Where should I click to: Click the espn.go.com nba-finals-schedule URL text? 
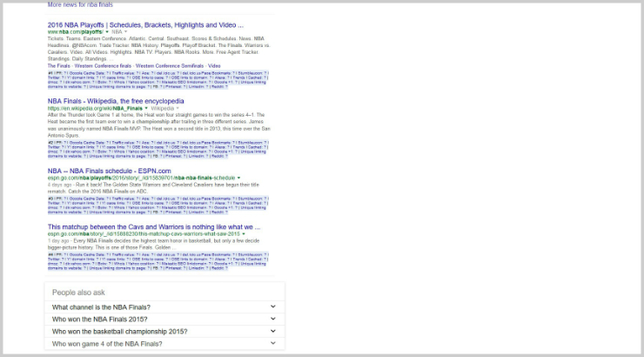[141, 178]
